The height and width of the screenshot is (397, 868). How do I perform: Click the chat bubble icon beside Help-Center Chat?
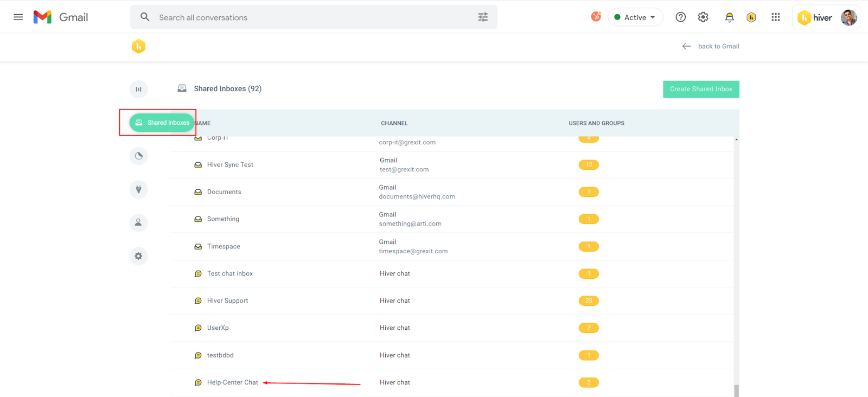point(198,382)
